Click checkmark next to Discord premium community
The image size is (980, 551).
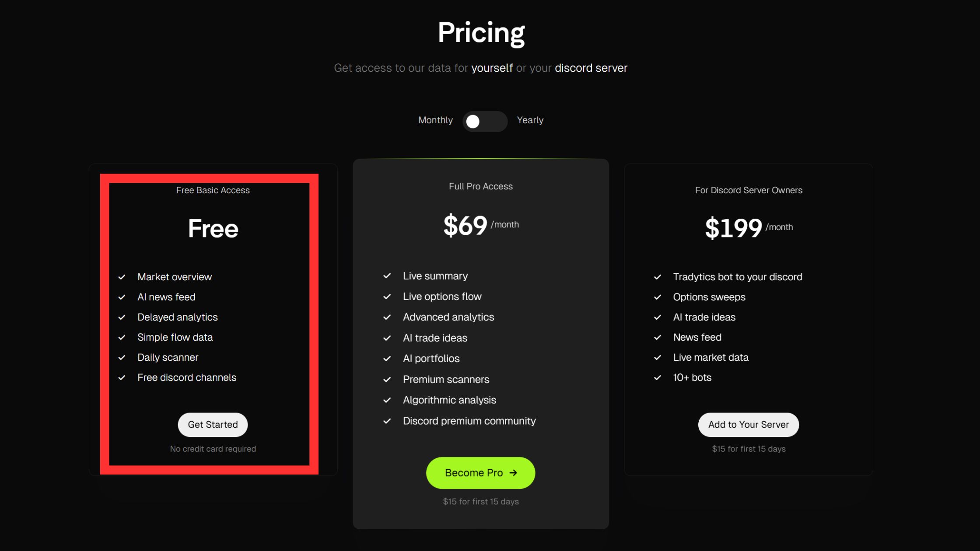pyautogui.click(x=387, y=421)
